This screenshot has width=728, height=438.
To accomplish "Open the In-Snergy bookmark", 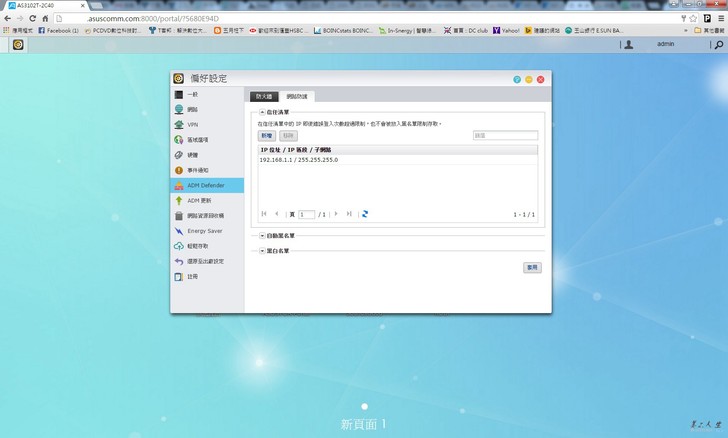I will [407, 30].
